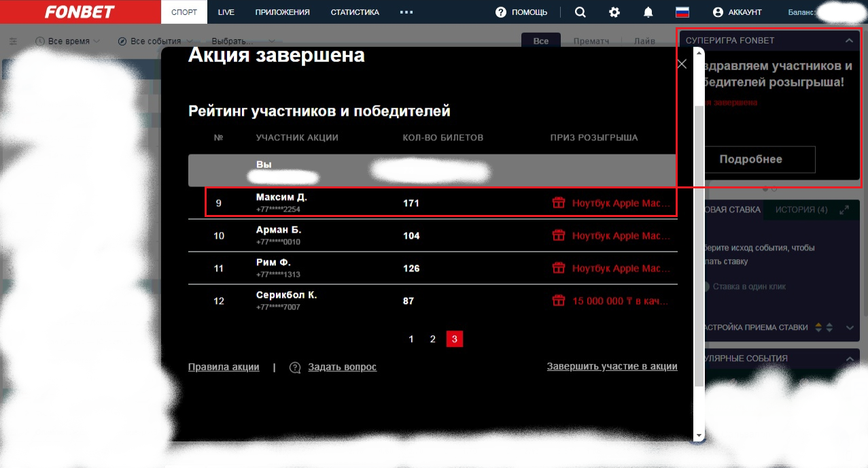Image resolution: width=868 pixels, height=468 pixels.
Task: Click the blue arrows icon in bet settings
Action: pos(829,327)
